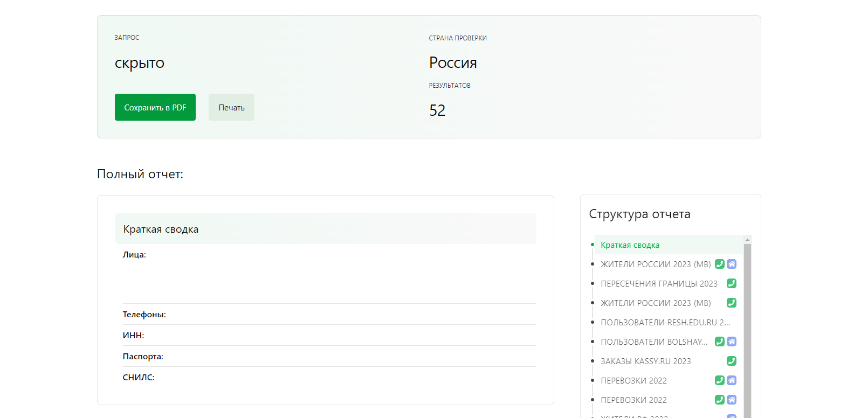Click home icon on ПЕРЕВОЗКИ 2022 row below ЗАКАЗЫ KASSY.RU
868x418 pixels.
pyautogui.click(x=732, y=380)
